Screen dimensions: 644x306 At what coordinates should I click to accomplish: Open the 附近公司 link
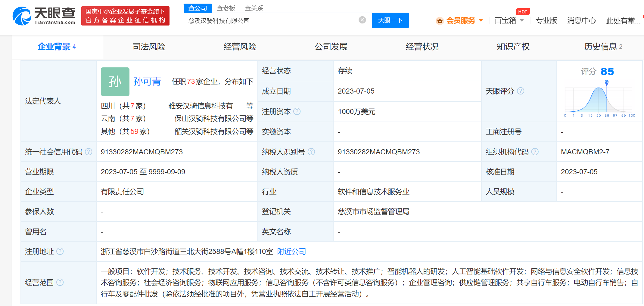(x=291, y=252)
